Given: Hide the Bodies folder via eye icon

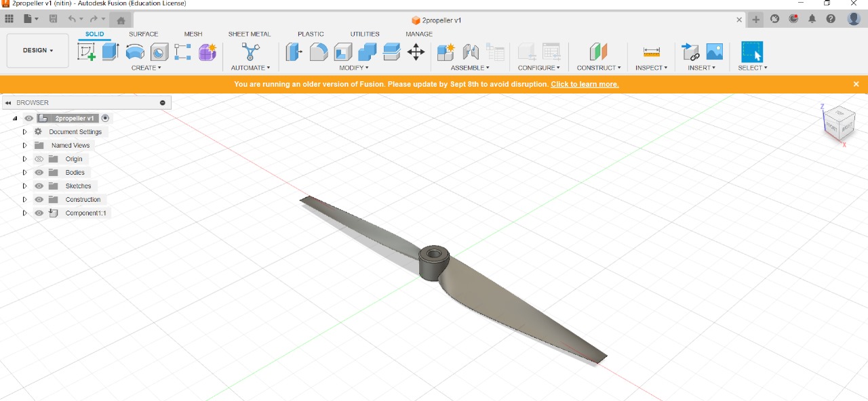Looking at the screenshot, I should click(x=39, y=173).
